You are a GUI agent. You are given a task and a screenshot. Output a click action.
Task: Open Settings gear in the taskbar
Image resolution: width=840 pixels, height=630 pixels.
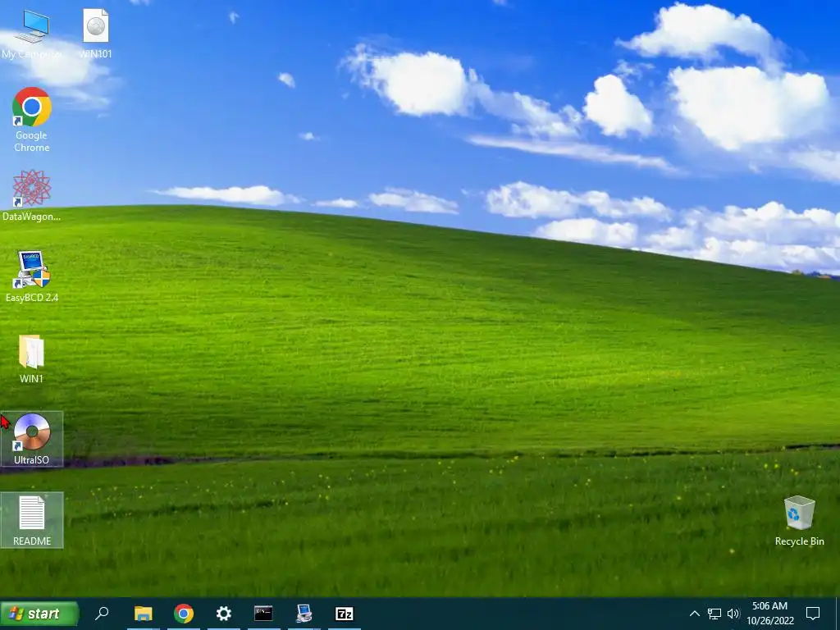point(223,614)
